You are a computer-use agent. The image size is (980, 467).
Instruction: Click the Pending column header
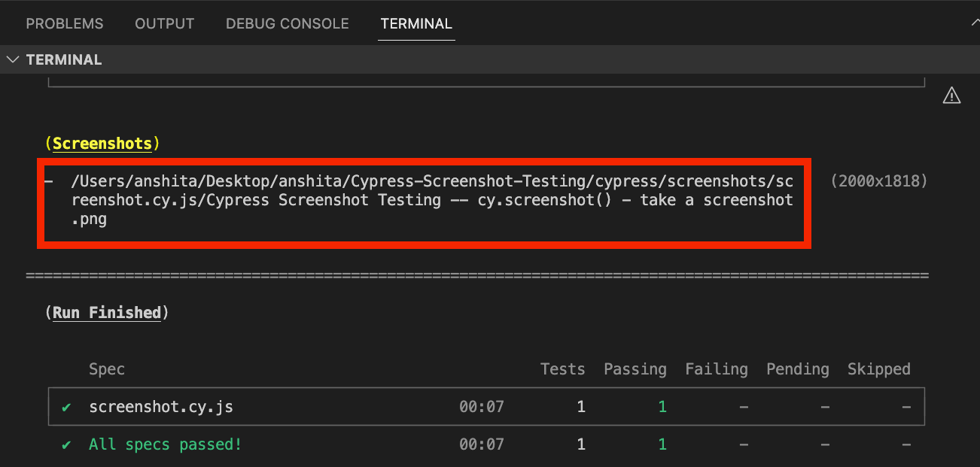[x=797, y=369]
